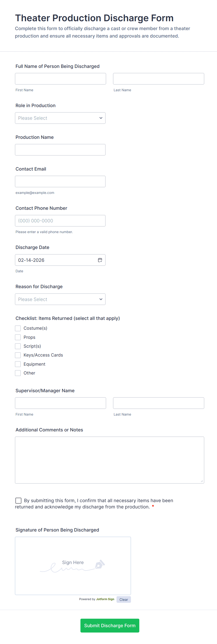Tick the Props checkbox

[x=18, y=337]
